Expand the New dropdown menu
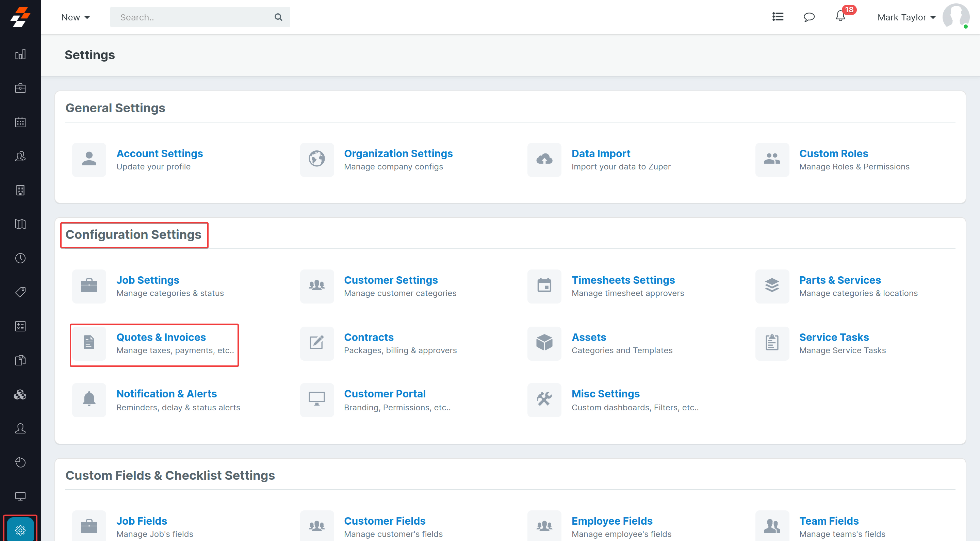 (x=75, y=17)
